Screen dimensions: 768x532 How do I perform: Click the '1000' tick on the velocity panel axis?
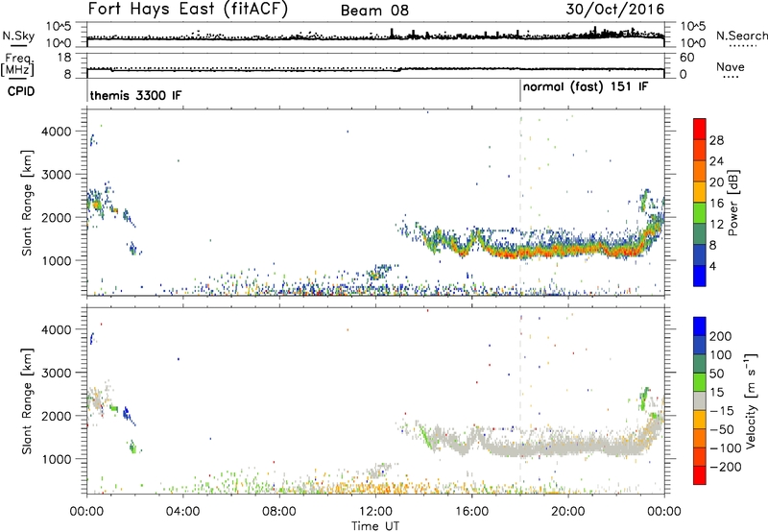point(56,459)
